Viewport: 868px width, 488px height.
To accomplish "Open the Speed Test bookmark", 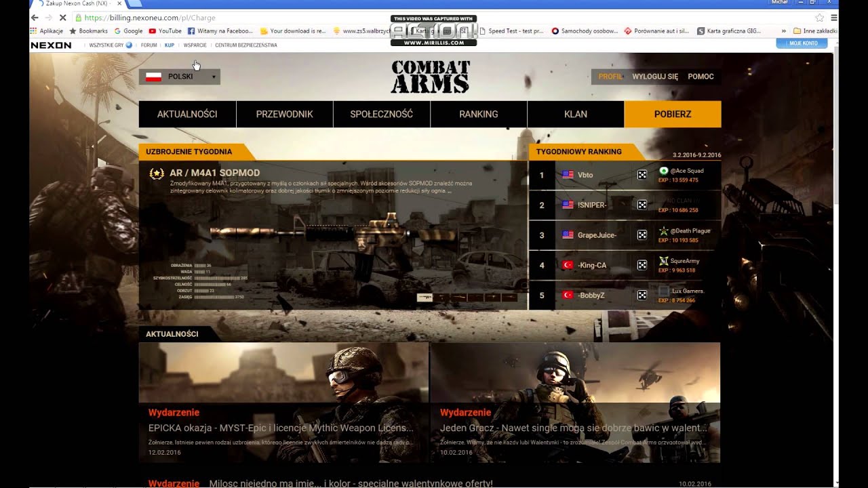I will coord(511,30).
